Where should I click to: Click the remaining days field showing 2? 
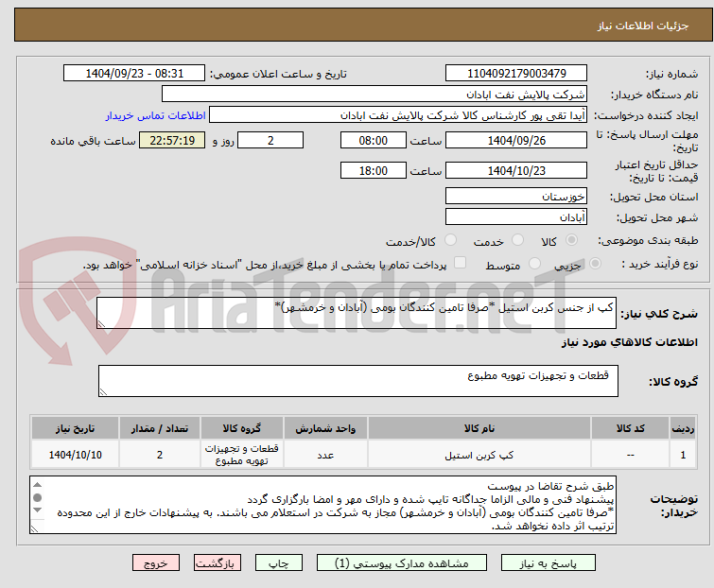[270, 140]
